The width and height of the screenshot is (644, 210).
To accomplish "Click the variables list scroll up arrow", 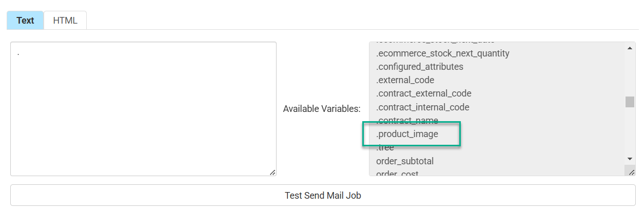I will (x=630, y=48).
